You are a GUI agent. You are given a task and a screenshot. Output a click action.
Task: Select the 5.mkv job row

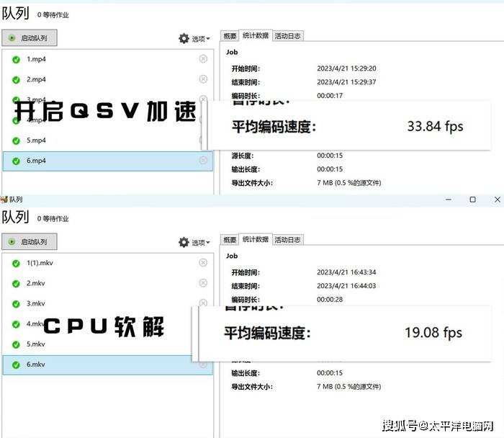108,344
